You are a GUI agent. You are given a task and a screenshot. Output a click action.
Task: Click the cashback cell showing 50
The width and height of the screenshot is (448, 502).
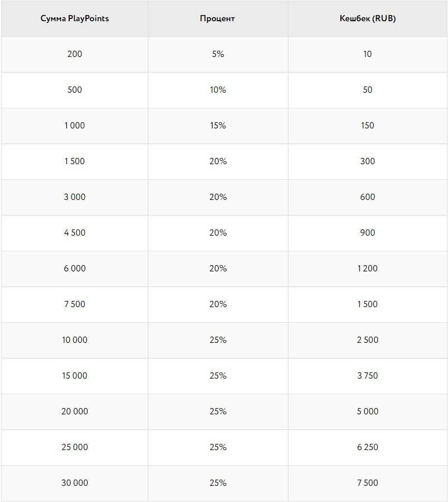[367, 90]
